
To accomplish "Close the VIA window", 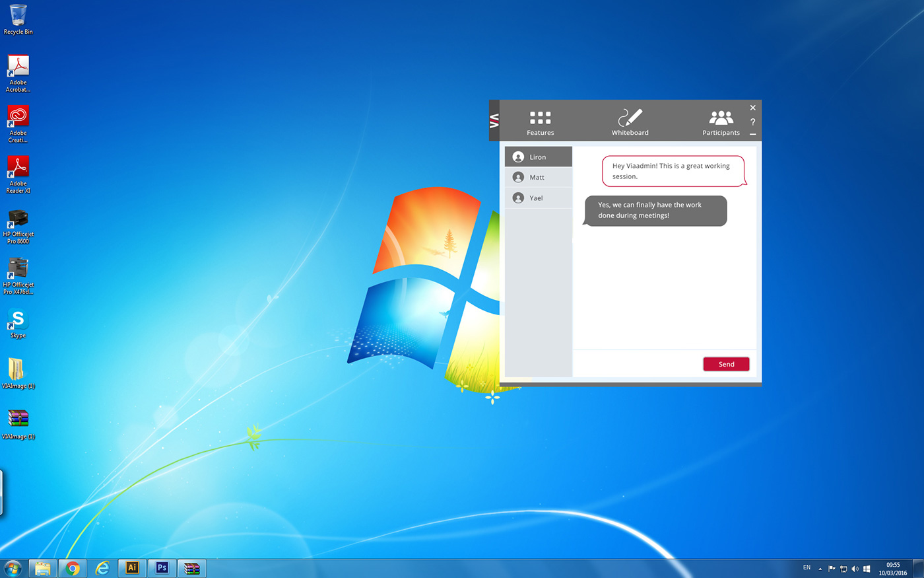I will pyautogui.click(x=752, y=108).
